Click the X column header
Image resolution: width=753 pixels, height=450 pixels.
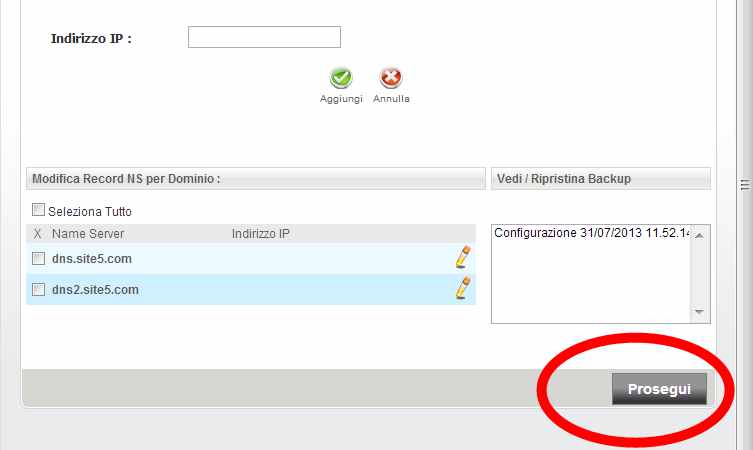tap(38, 233)
